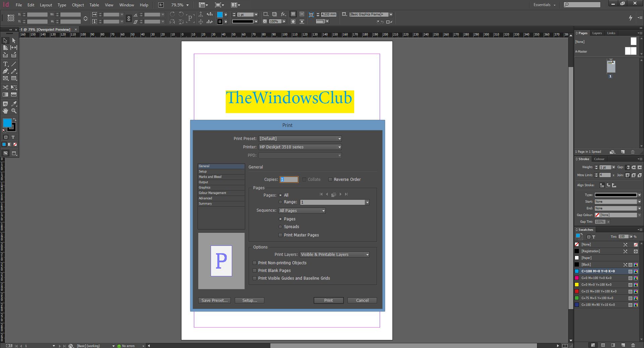644x348 pixels.
Task: Open Marks and Bleed print settings
Action: pos(210,177)
